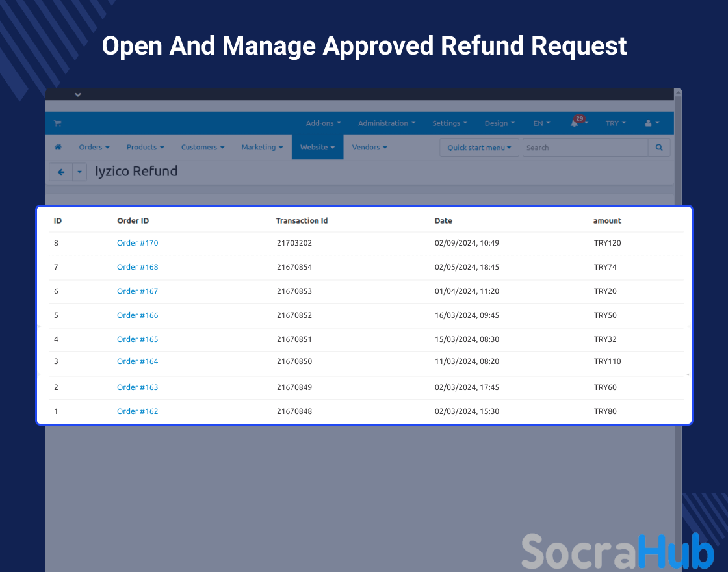The height and width of the screenshot is (572, 728).
Task: Select transaction id 21670854
Action: click(294, 267)
